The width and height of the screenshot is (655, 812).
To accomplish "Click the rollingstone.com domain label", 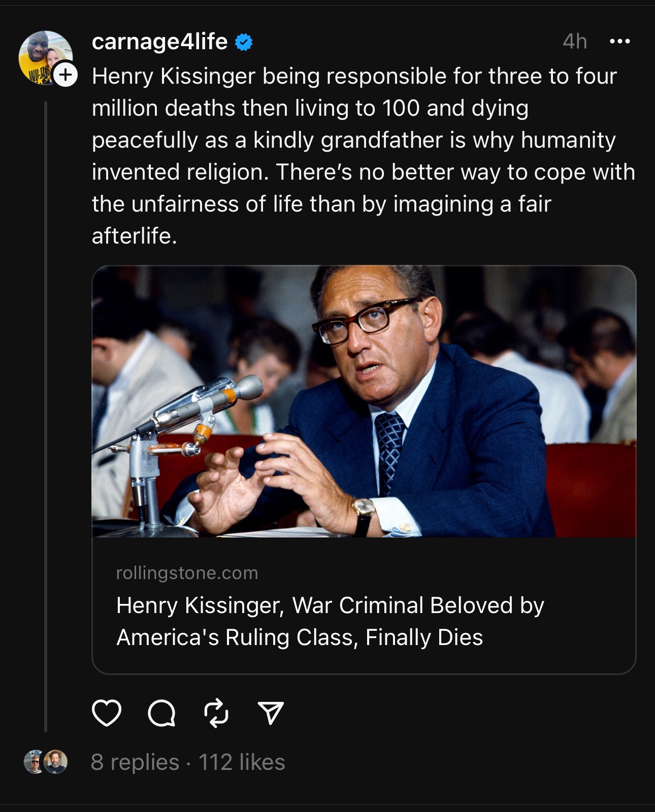I will pyautogui.click(x=187, y=573).
